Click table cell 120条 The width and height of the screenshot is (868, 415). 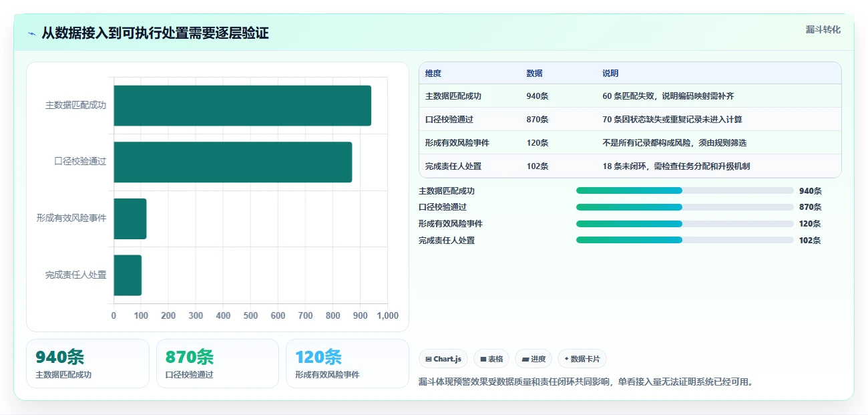[537, 143]
